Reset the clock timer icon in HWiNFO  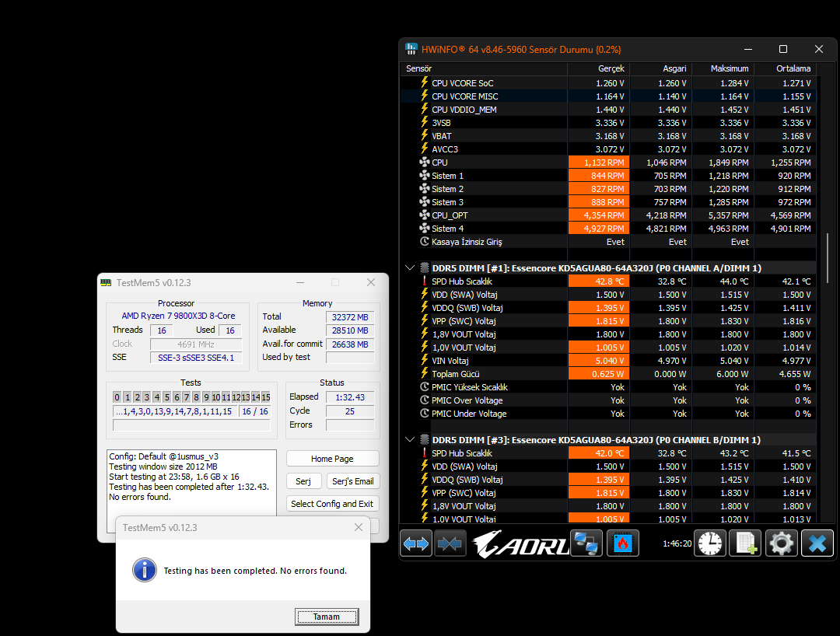pos(710,544)
